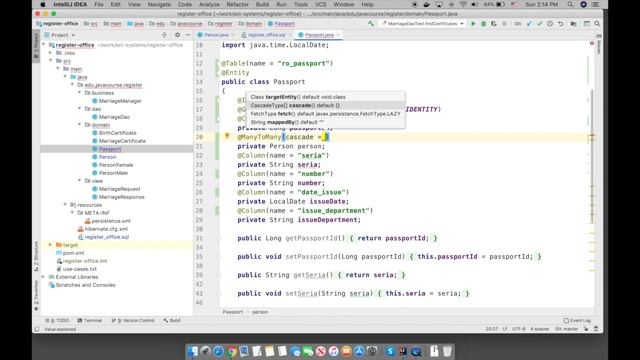Click the VCS commit checkmark icon

tap(540, 24)
